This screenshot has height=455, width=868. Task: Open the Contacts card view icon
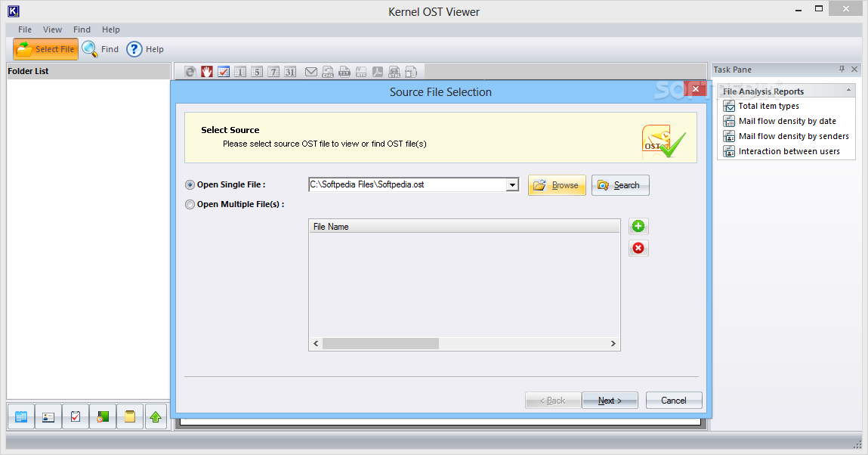(x=48, y=416)
